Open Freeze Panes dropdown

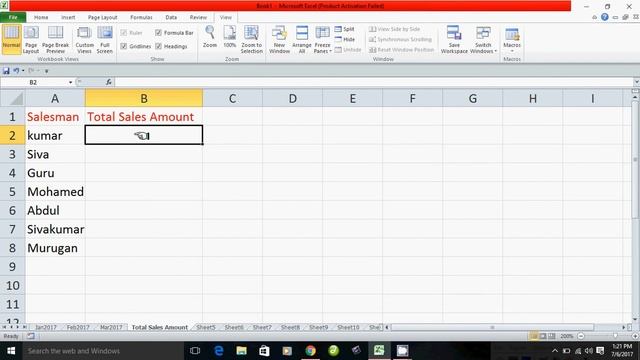coord(322,39)
